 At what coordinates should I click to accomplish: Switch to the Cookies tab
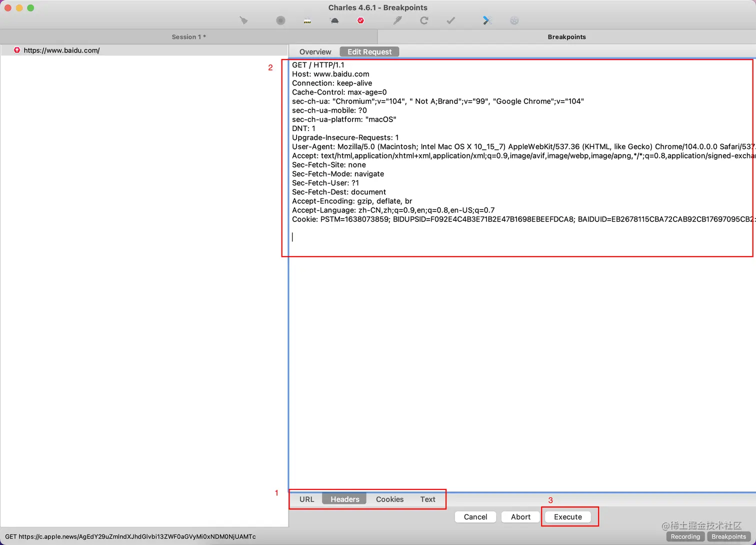[389, 499]
